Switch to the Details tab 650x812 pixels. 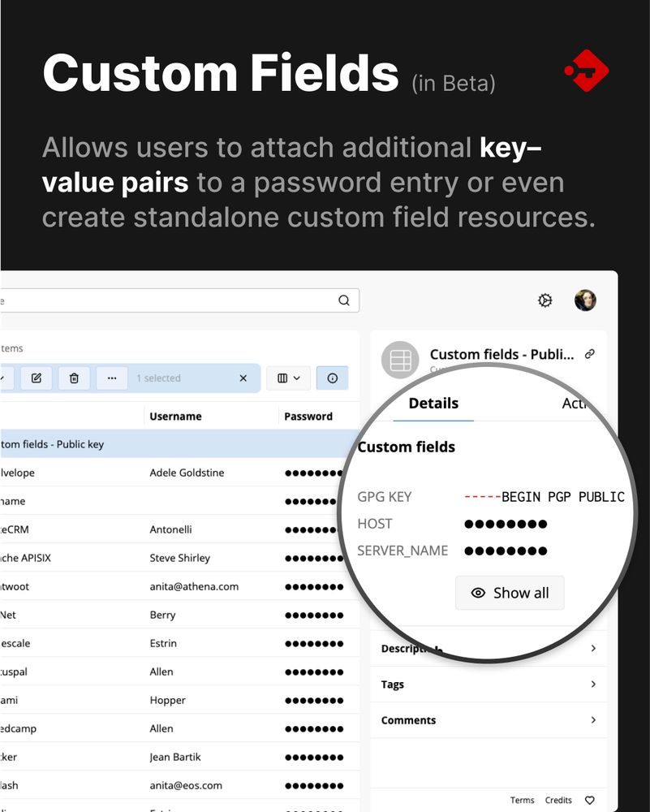click(x=433, y=404)
